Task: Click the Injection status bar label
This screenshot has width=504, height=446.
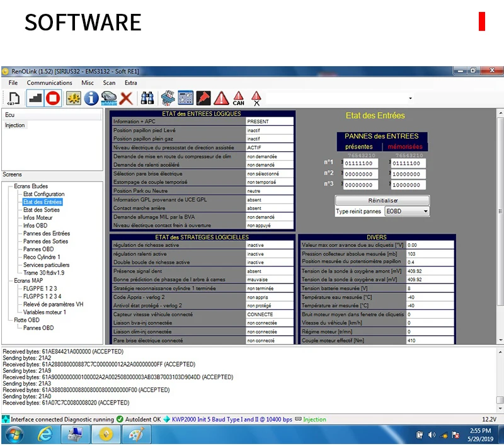Action: [314, 420]
